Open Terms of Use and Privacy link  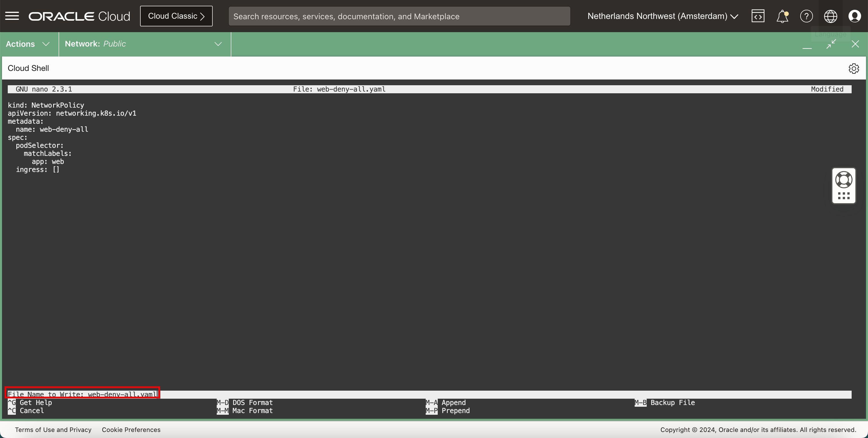tap(53, 430)
